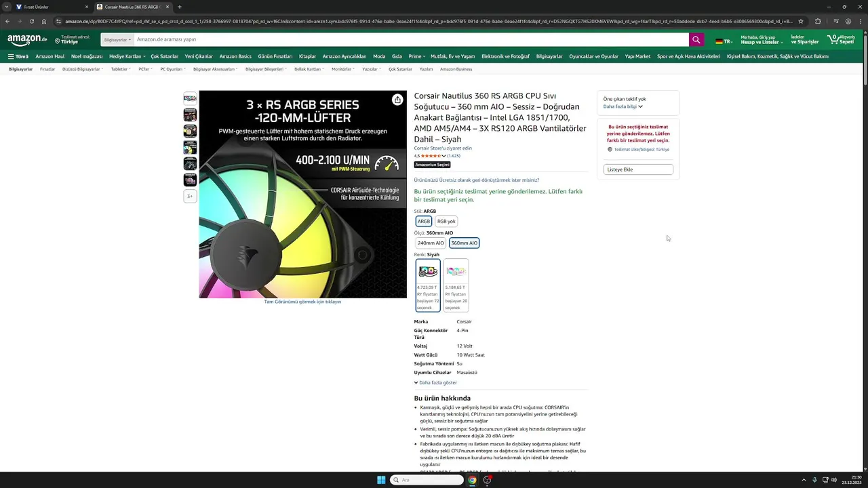The height and width of the screenshot is (488, 868).
Task: Select the ARGB style option
Action: pyautogui.click(x=424, y=221)
